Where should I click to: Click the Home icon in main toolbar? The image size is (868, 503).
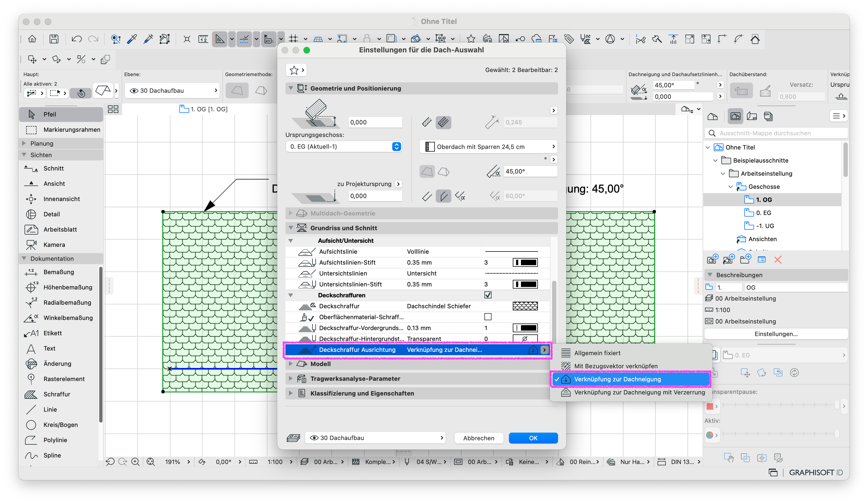point(32,39)
